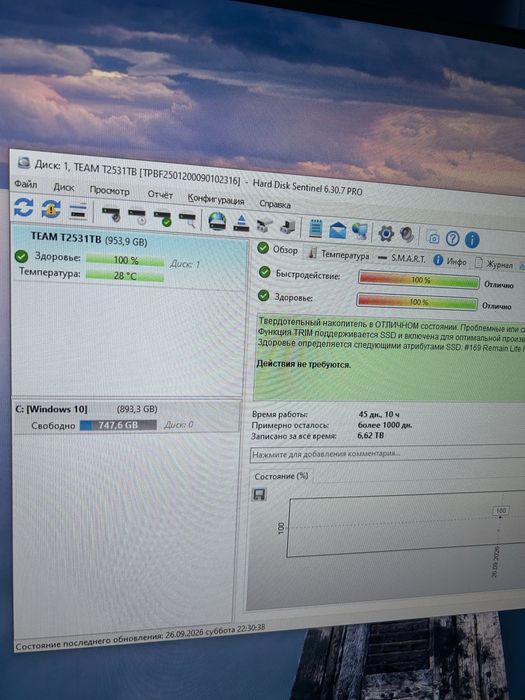The height and width of the screenshot is (700, 525).
Task: Open the Файл menu
Action: 26,183
